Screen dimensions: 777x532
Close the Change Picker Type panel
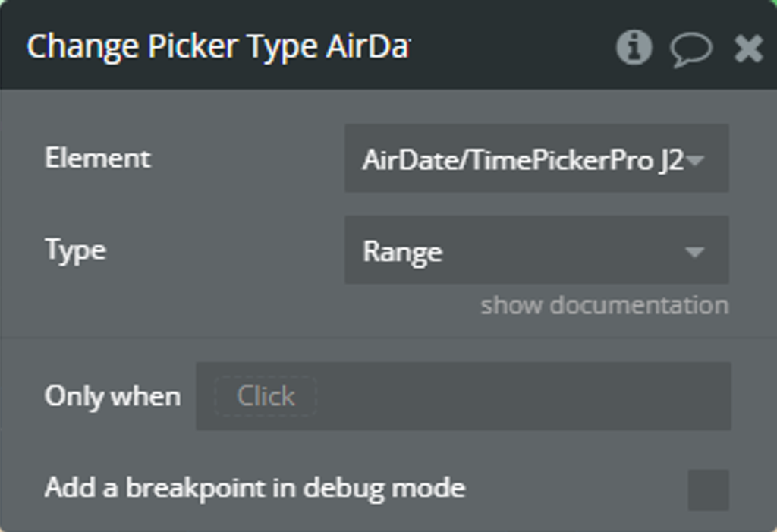(748, 48)
